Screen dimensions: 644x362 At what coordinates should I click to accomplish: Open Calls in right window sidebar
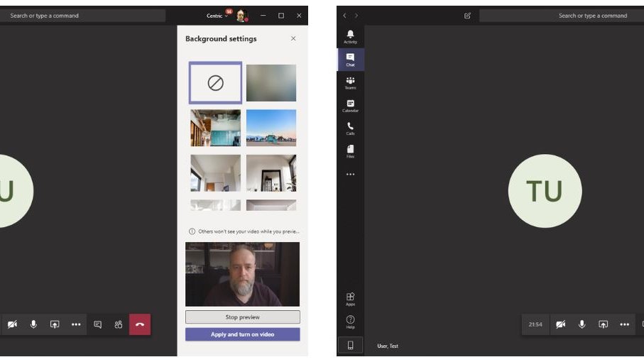[350, 128]
